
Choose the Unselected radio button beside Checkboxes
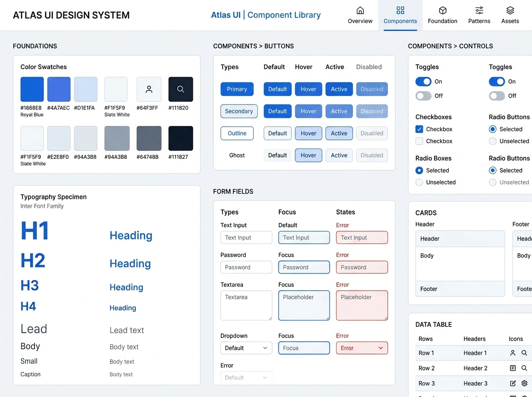[x=493, y=141]
